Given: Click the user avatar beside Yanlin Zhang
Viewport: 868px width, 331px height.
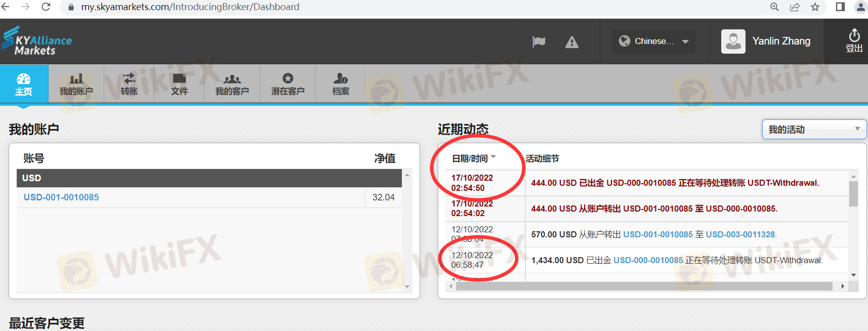Looking at the screenshot, I should (x=733, y=42).
